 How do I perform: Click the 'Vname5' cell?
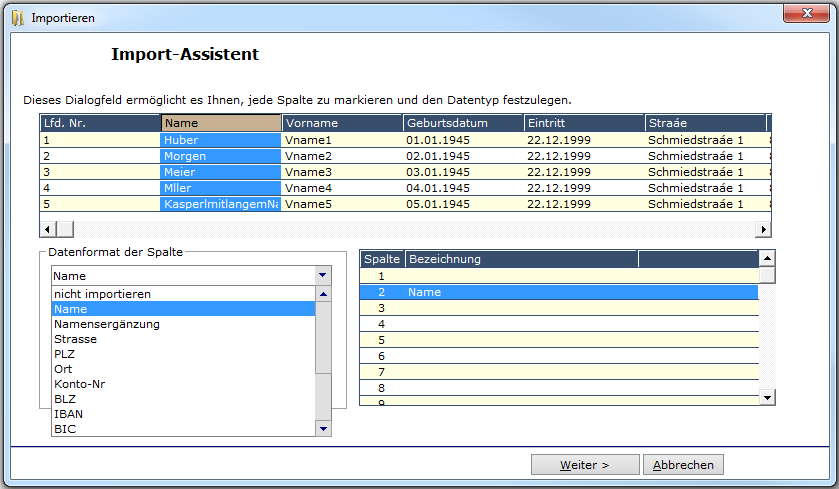(342, 204)
